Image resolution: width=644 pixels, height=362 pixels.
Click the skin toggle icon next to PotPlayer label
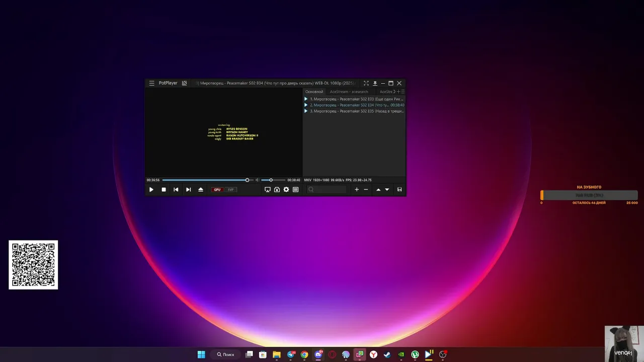[185, 83]
